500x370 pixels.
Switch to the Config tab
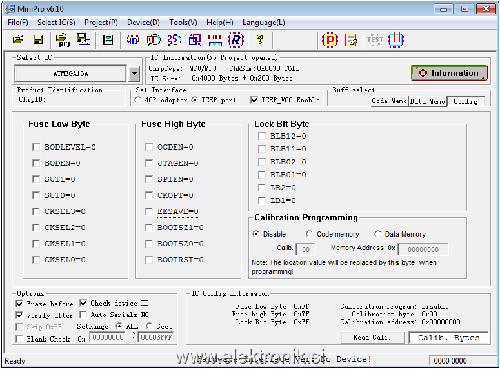pos(466,101)
